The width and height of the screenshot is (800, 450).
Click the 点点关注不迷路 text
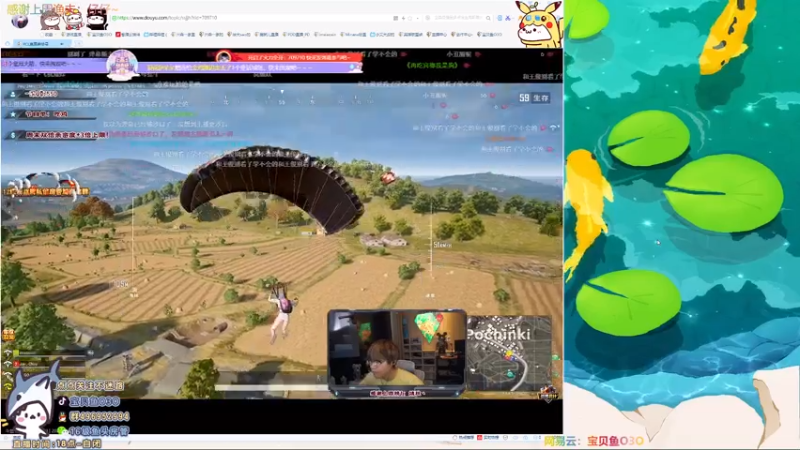[x=90, y=386]
